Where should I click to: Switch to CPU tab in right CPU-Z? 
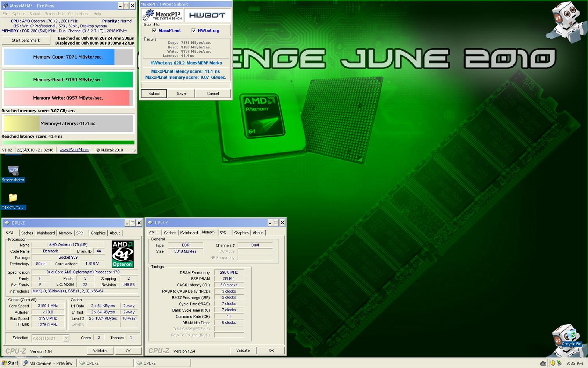click(153, 233)
